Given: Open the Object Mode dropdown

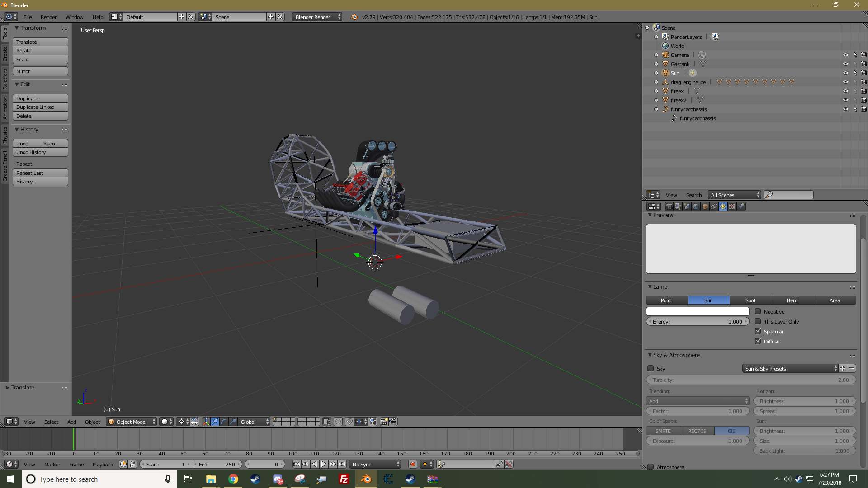Looking at the screenshot, I should (x=132, y=422).
